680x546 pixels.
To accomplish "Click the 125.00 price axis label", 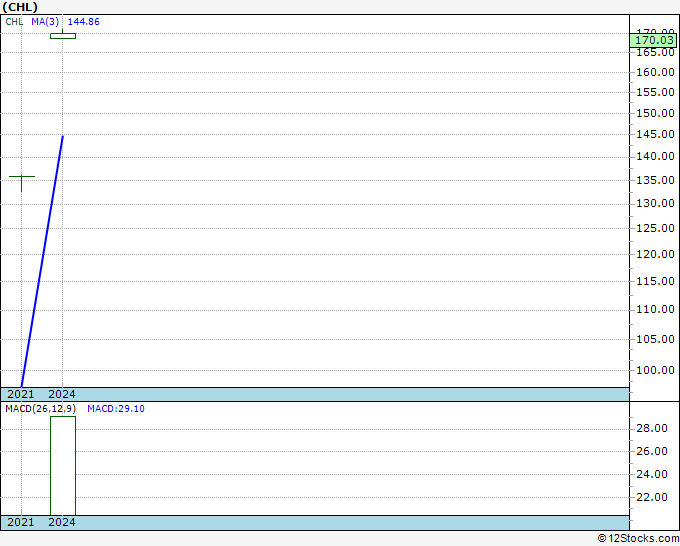I will [x=655, y=228].
